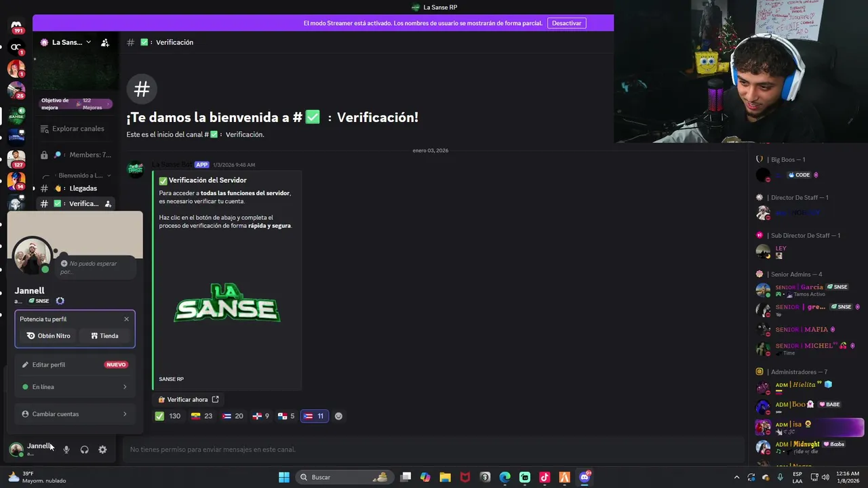Toggle headphones deafen in user panel
The height and width of the screenshot is (488, 868).
click(84, 449)
